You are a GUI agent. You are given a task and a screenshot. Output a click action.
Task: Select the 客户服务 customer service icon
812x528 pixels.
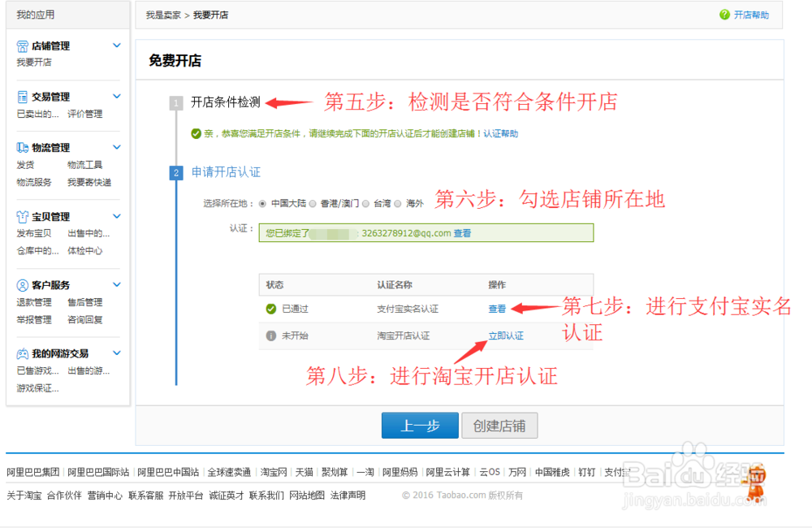coord(24,284)
